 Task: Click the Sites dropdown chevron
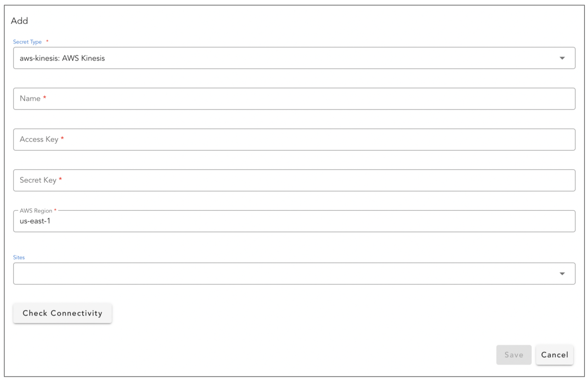[562, 273]
